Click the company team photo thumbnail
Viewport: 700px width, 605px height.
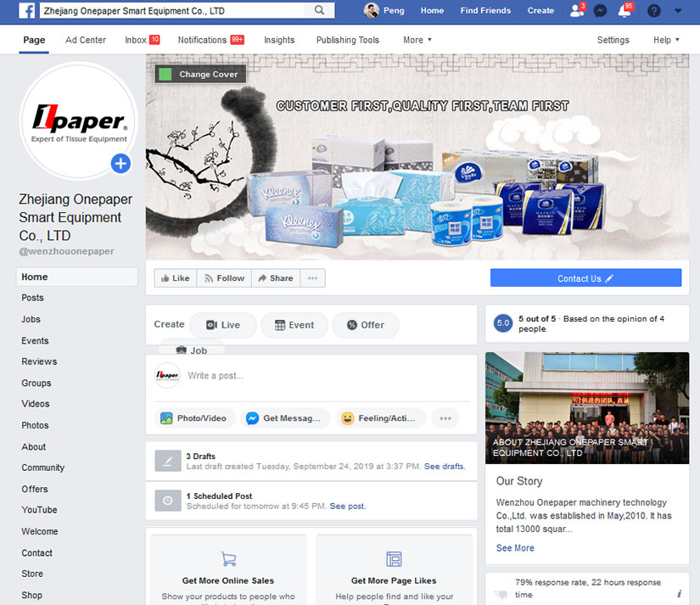pyautogui.click(x=587, y=407)
